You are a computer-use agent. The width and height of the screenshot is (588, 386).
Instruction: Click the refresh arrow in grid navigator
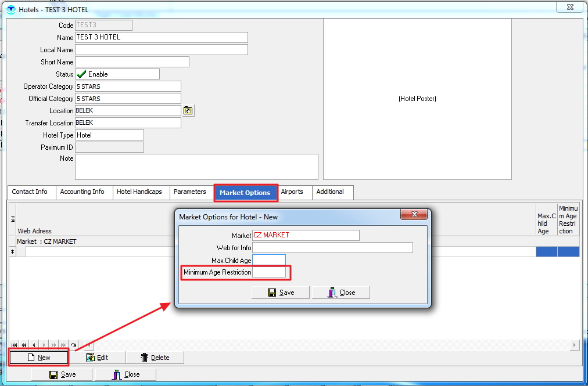pyautogui.click(x=74, y=345)
